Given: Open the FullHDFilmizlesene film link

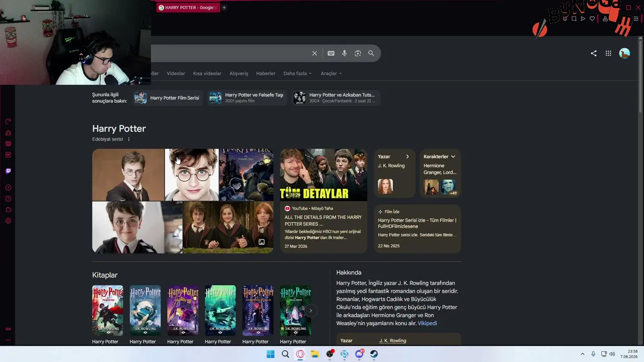Looking at the screenshot, I should [x=417, y=223].
